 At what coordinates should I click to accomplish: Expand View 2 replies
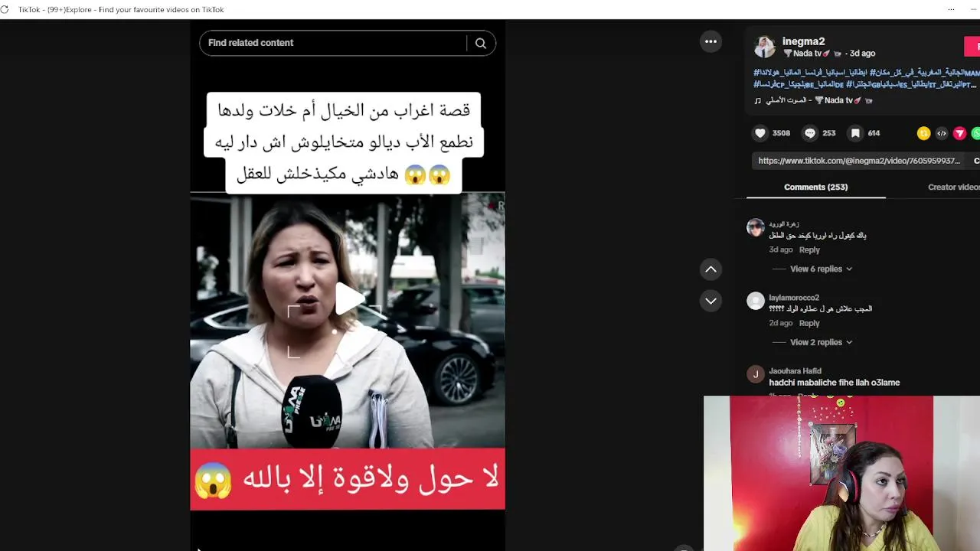pyautogui.click(x=821, y=342)
